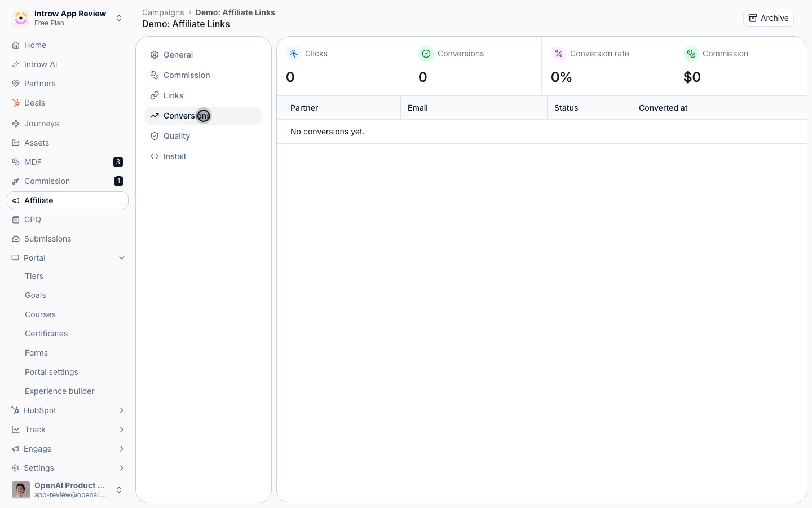Open the Commission campaign tab

[x=204, y=75]
